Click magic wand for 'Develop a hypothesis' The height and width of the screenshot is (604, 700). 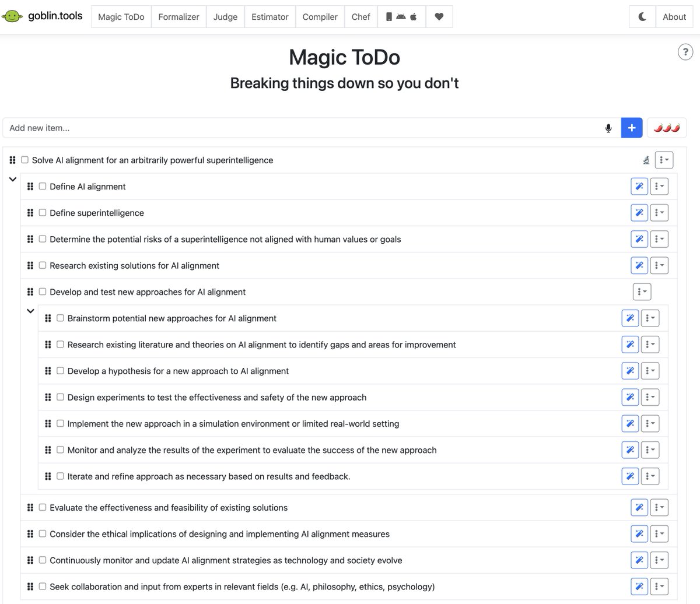click(630, 371)
